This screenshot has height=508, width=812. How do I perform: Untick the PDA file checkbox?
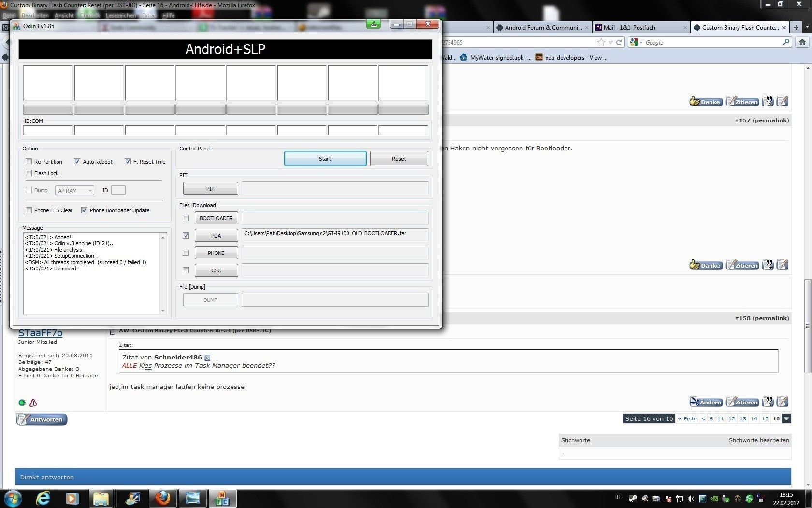pos(186,236)
